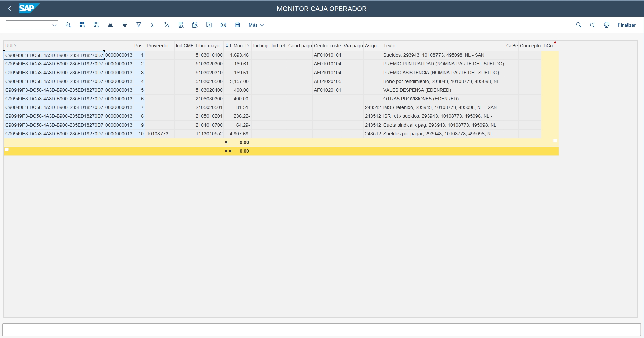Click the deselect all icon
Screen dimensions: 644x338
tap(96, 25)
